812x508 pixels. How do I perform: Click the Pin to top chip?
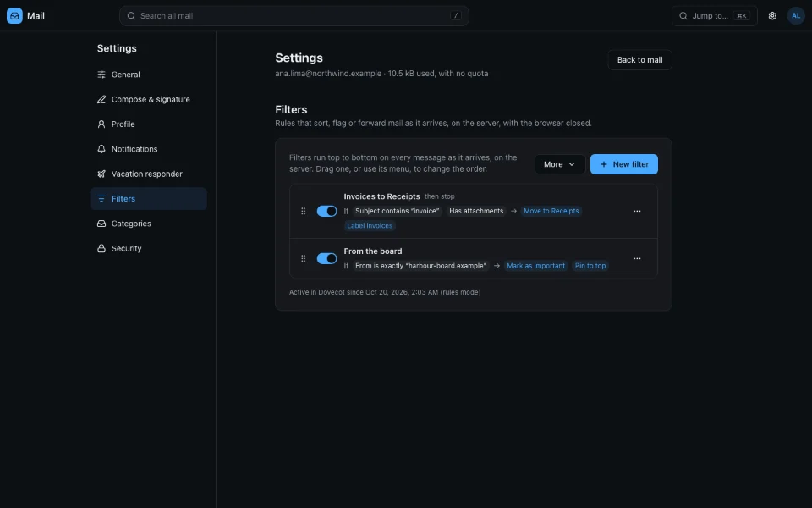point(590,266)
